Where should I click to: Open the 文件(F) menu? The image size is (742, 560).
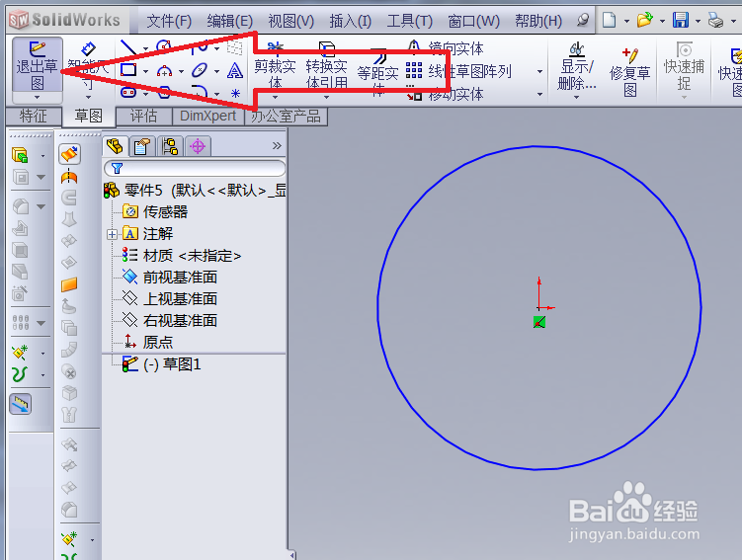point(169,21)
